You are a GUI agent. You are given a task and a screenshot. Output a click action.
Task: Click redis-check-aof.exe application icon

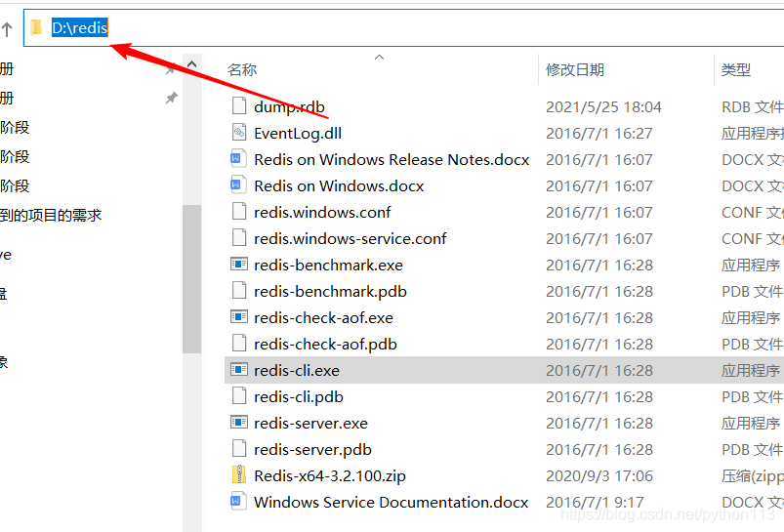pos(238,317)
